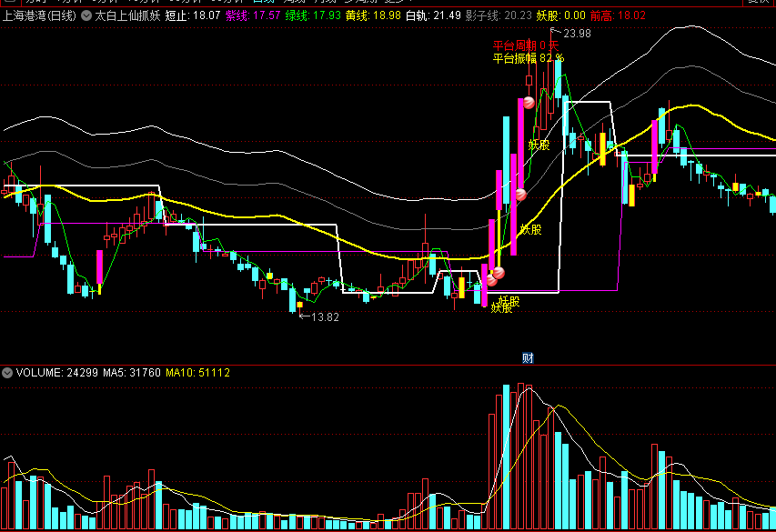Viewport: 776px width, 532px height.
Task: Click the 绿线: 17.93 legend value
Action: pyautogui.click(x=313, y=15)
